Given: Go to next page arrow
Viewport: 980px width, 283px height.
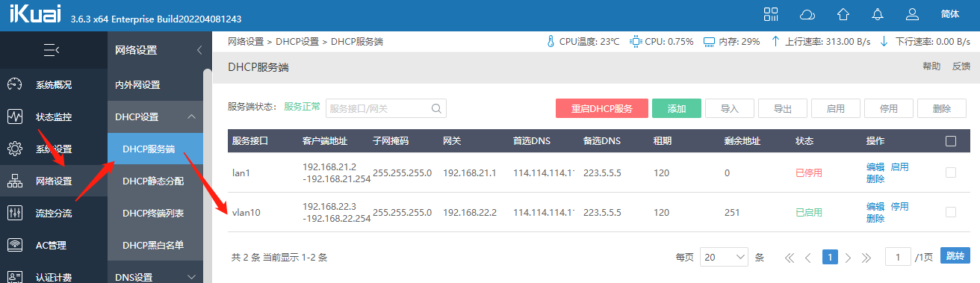Looking at the screenshot, I should (x=848, y=257).
